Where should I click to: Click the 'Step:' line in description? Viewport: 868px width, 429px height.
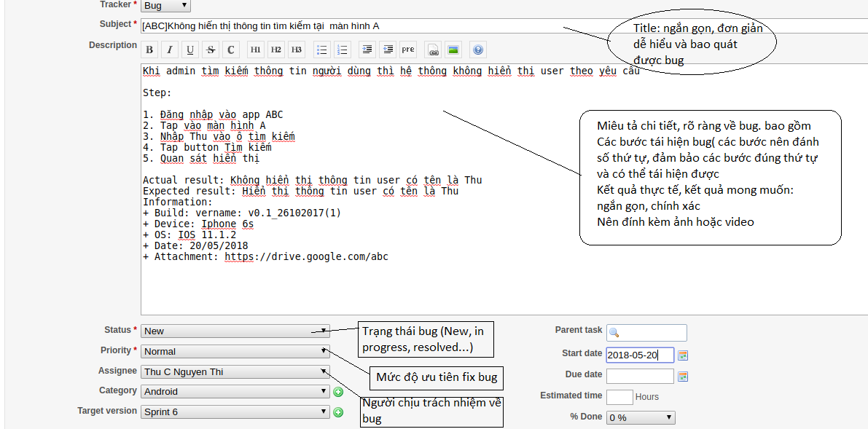(x=157, y=93)
